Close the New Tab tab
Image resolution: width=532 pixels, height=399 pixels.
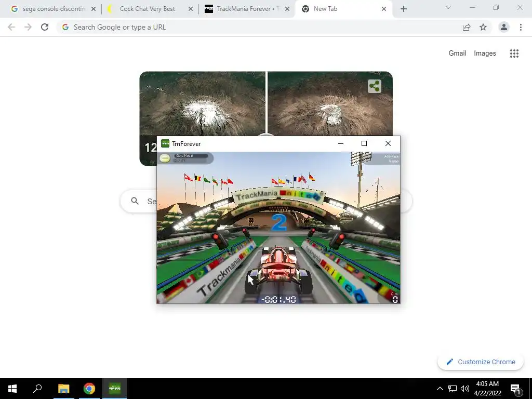(x=384, y=9)
